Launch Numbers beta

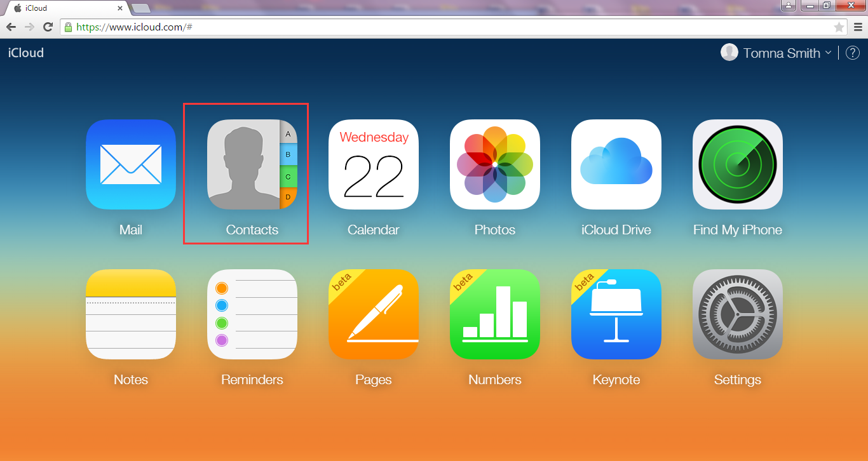click(494, 314)
